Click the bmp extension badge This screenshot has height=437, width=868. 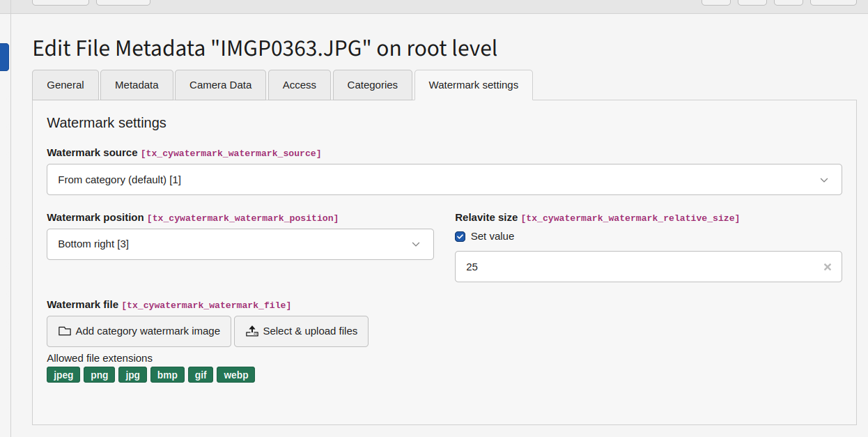tap(167, 375)
